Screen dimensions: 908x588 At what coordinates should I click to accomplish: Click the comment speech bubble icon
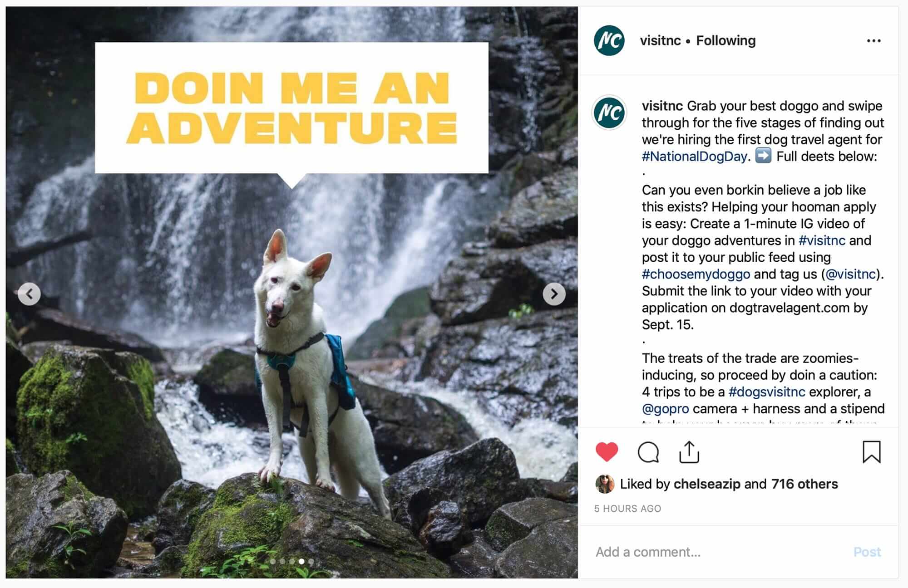[x=648, y=452]
